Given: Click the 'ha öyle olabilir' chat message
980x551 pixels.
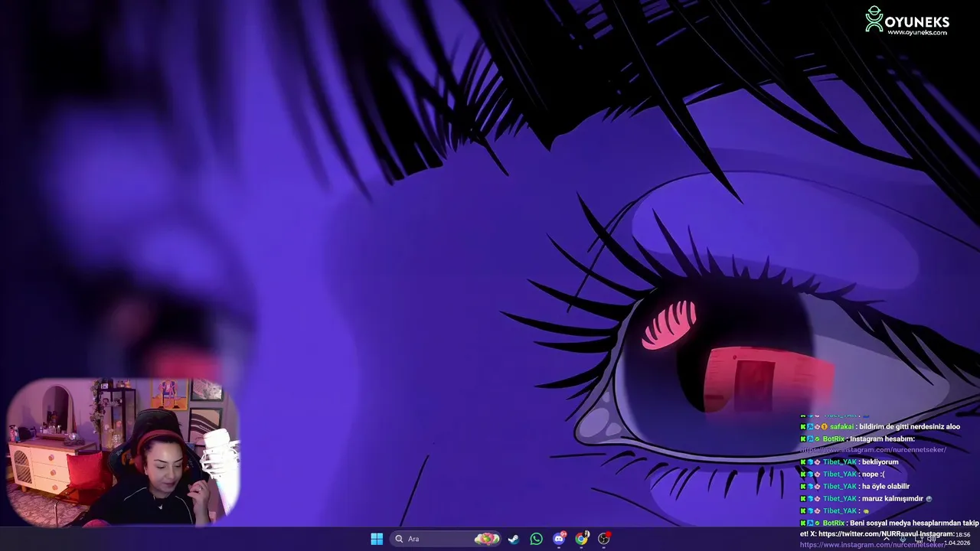Looking at the screenshot, I should pos(855,487).
